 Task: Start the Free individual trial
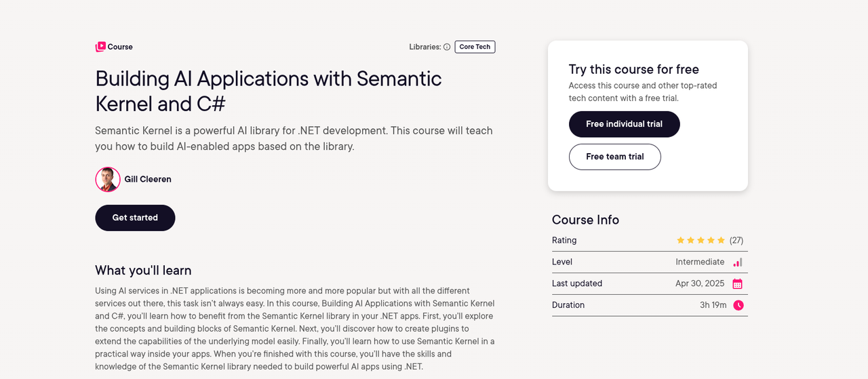(624, 124)
